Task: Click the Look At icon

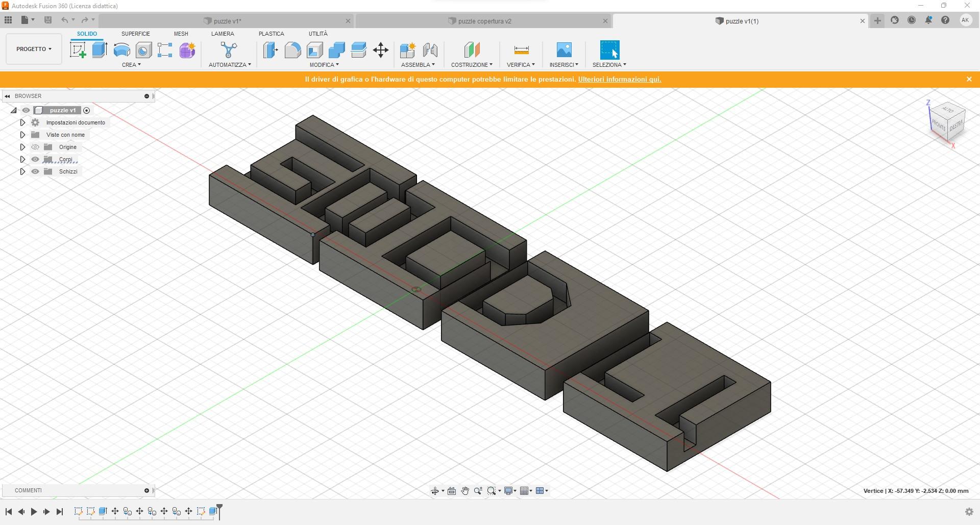Action: 452,491
